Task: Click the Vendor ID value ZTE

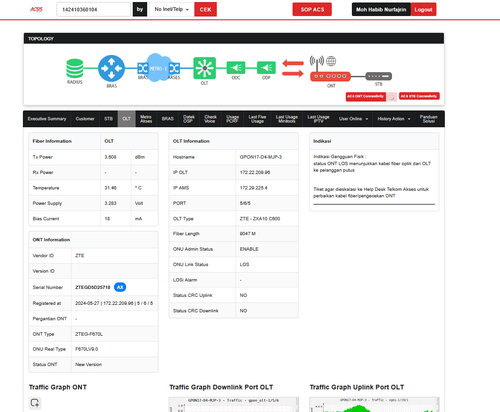Action: coord(80,256)
